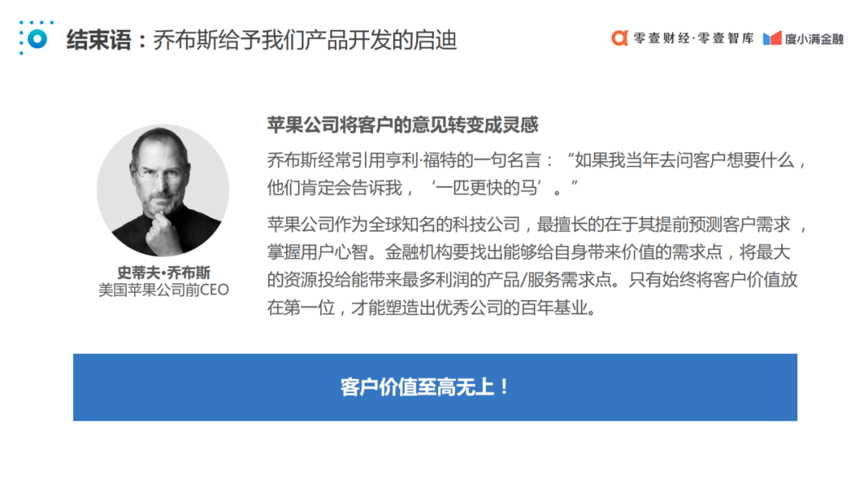Click the name caption 史蒂夫·乔布斯

tap(163, 272)
